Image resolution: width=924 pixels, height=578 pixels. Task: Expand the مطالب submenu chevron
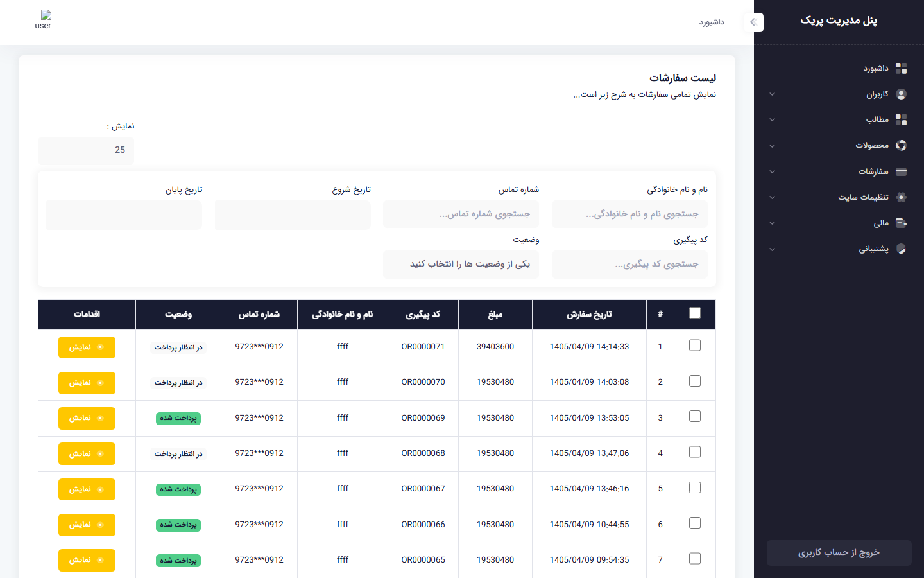pos(772,120)
